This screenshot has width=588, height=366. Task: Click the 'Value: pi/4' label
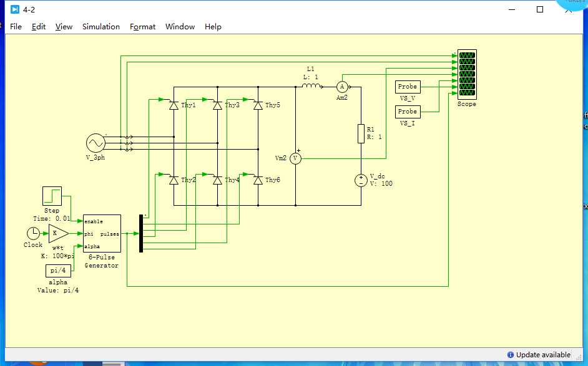pos(58,291)
